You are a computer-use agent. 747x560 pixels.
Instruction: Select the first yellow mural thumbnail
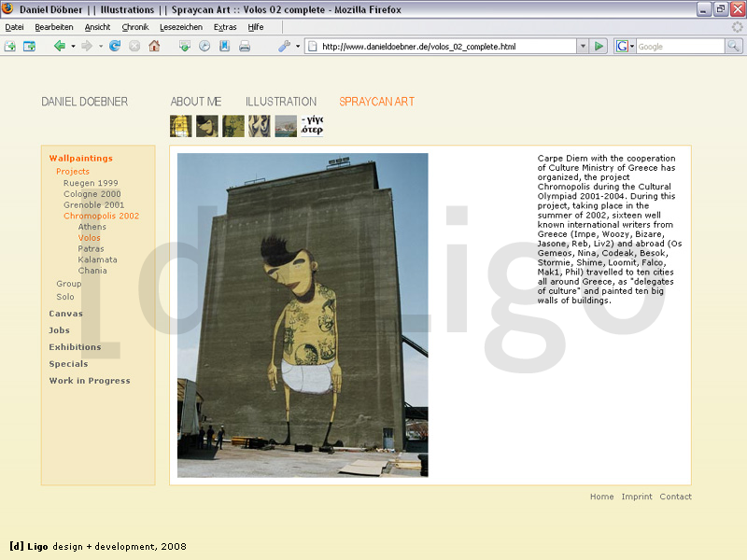point(181,126)
